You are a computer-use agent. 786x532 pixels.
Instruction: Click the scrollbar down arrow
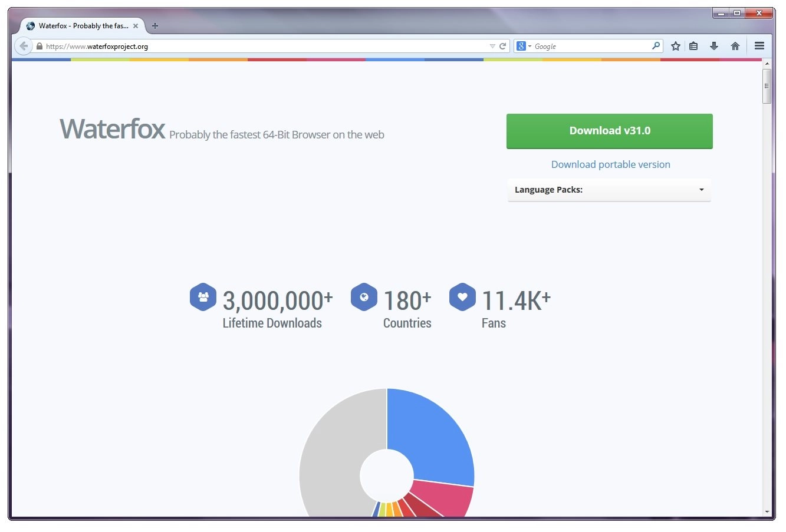pyautogui.click(x=767, y=512)
